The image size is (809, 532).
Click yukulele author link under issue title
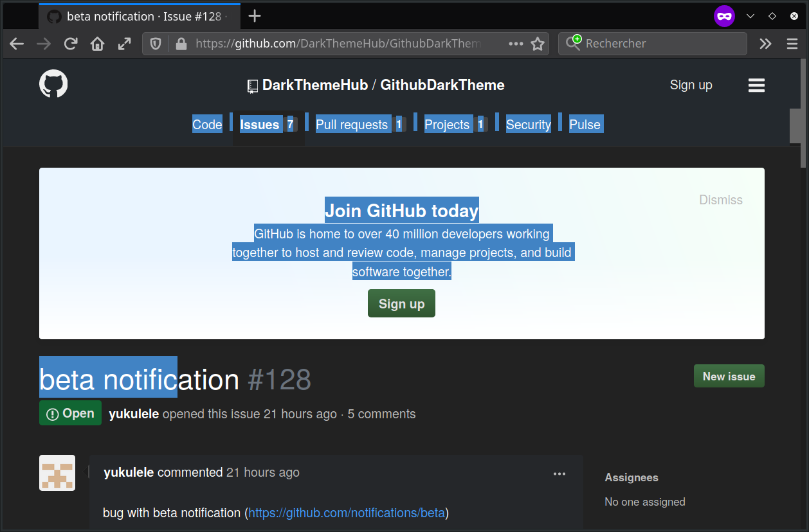pos(134,414)
